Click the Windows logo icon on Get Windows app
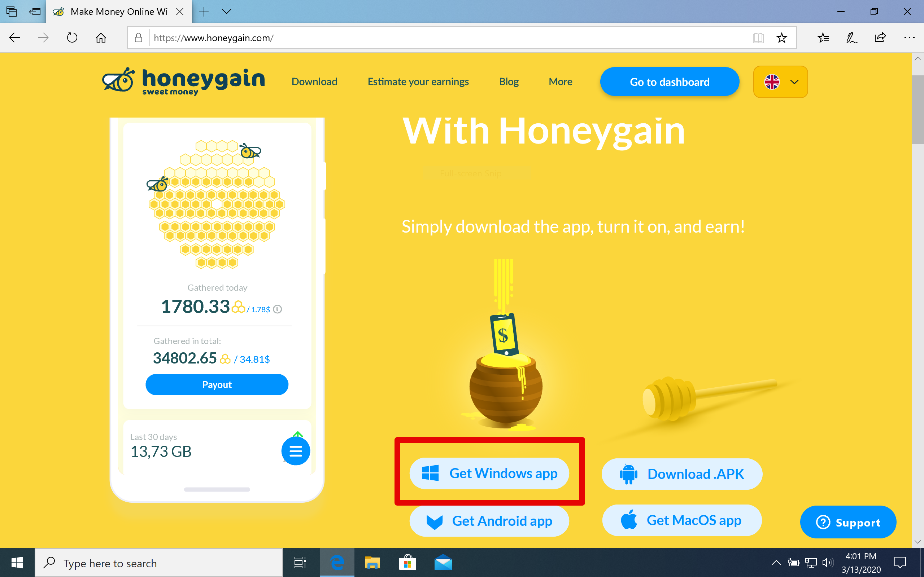Viewport: 924px width, 577px height. coord(430,473)
